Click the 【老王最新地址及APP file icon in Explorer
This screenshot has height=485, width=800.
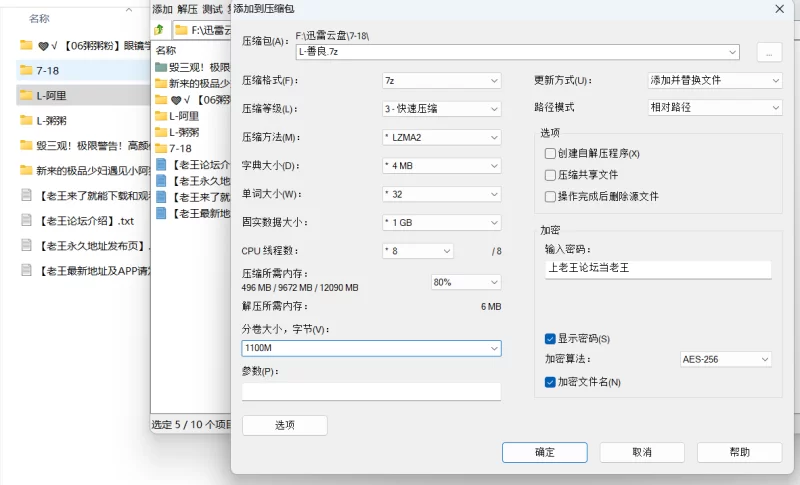pos(26,270)
